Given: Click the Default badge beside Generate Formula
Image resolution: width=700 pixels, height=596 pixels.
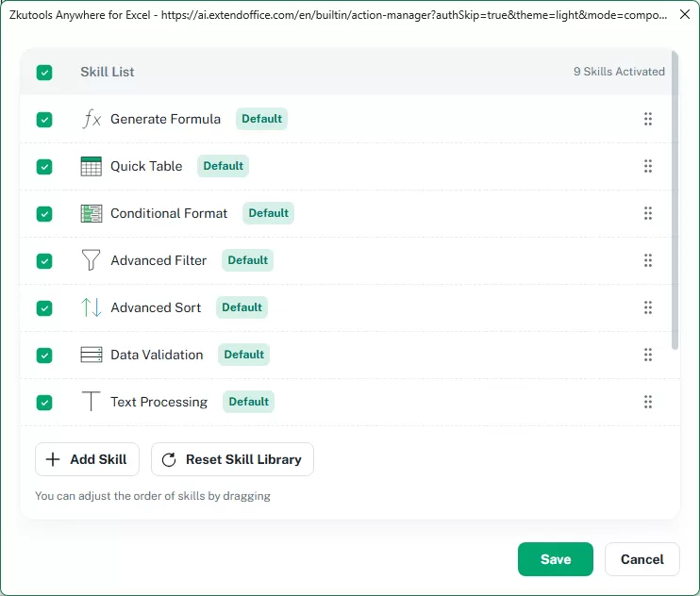Looking at the screenshot, I should [261, 119].
